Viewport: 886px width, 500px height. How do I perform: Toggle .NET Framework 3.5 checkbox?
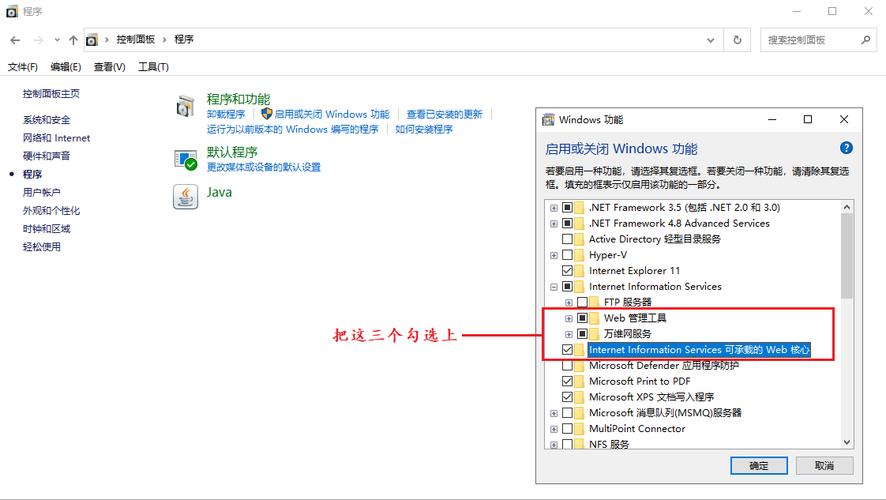click(x=567, y=207)
